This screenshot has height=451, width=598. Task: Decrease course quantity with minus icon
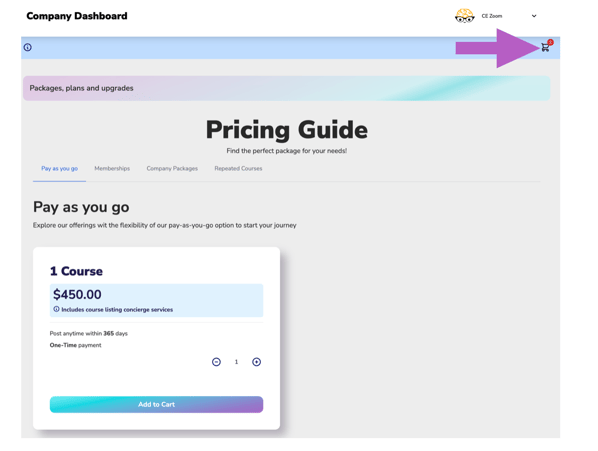click(216, 362)
